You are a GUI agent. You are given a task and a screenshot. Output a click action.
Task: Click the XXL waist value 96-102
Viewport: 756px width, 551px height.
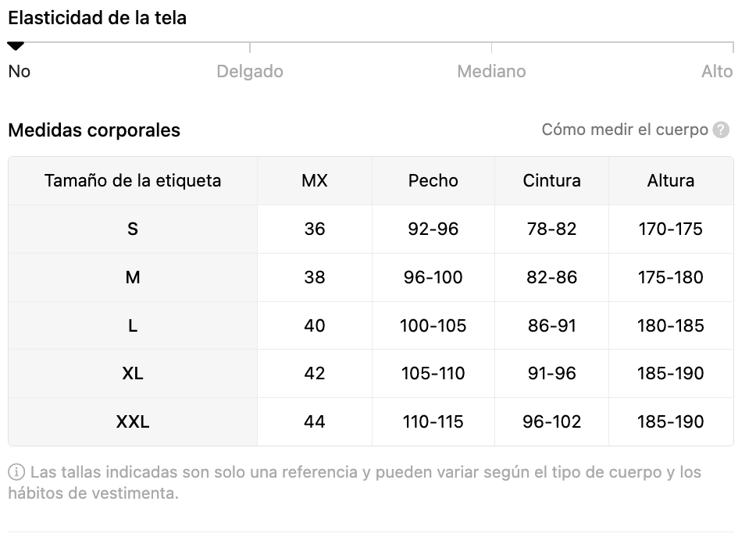551,422
